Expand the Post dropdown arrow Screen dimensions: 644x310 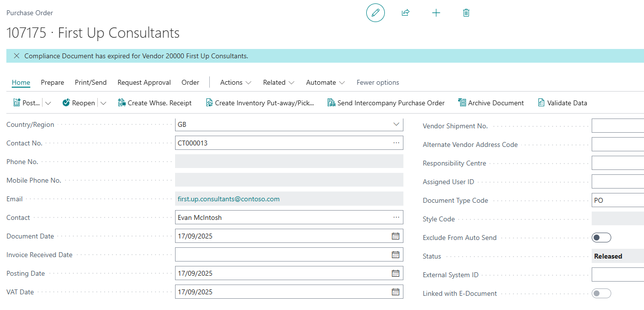[x=48, y=103]
